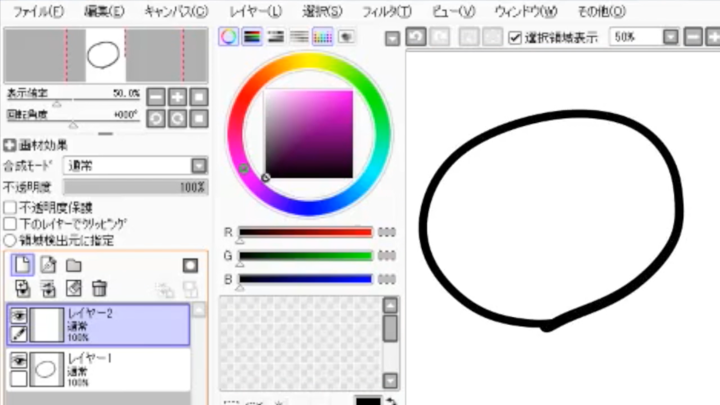
Task: Rotate view counterclockwise in navigator
Action: point(156,118)
